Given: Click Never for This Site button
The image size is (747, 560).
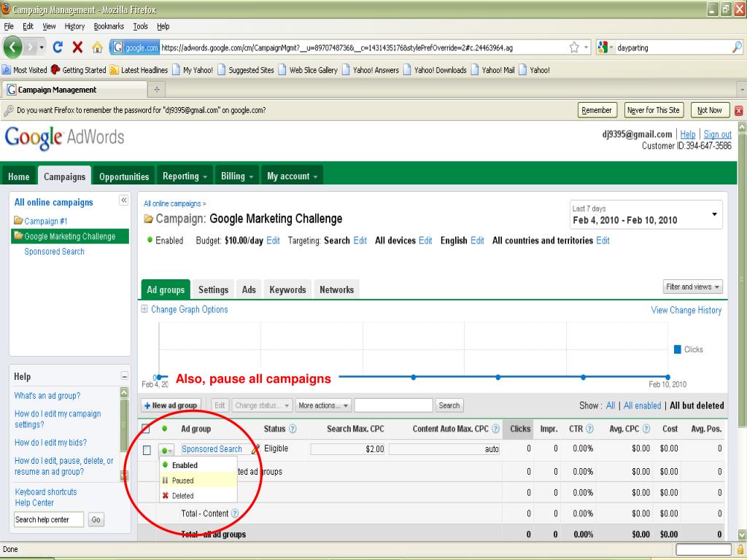Looking at the screenshot, I should (x=654, y=111).
